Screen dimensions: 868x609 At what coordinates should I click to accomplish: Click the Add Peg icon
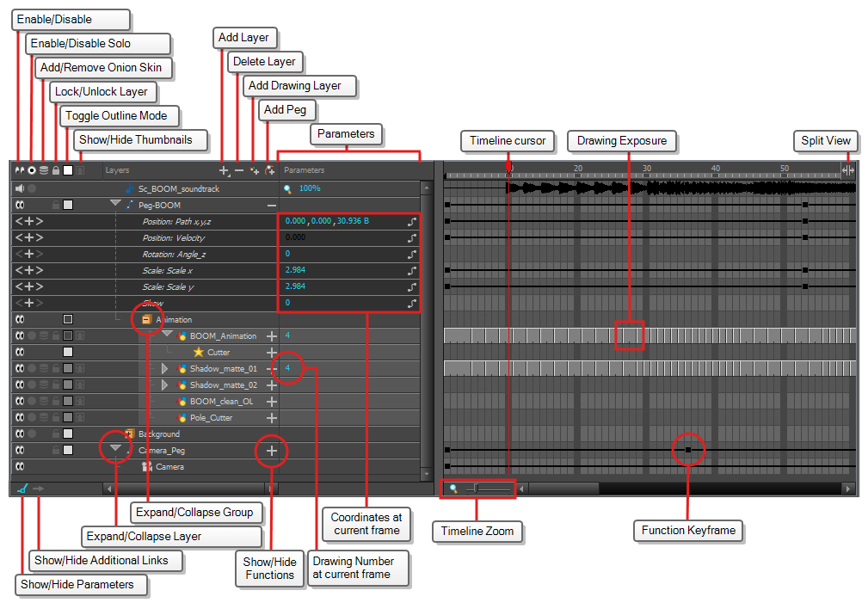(270, 169)
